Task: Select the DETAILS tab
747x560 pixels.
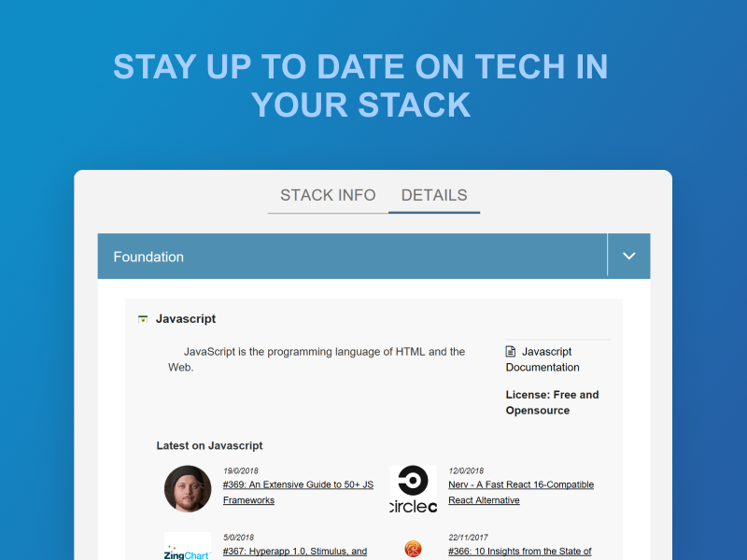Action: coord(434,195)
